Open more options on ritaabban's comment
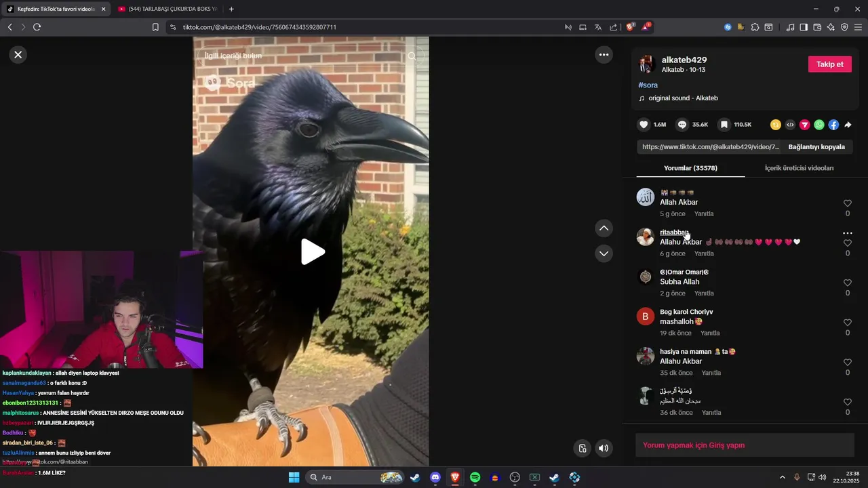Image resolution: width=868 pixels, height=488 pixels. (x=847, y=233)
